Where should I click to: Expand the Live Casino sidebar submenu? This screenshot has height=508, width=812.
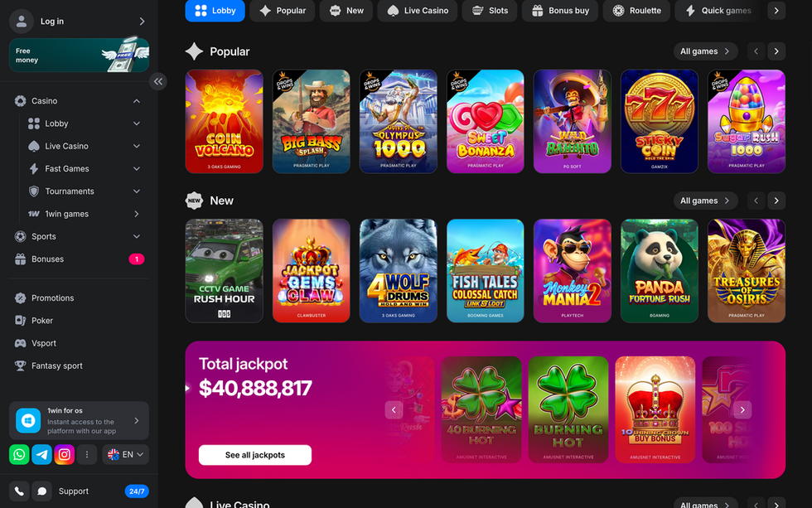[137, 146]
